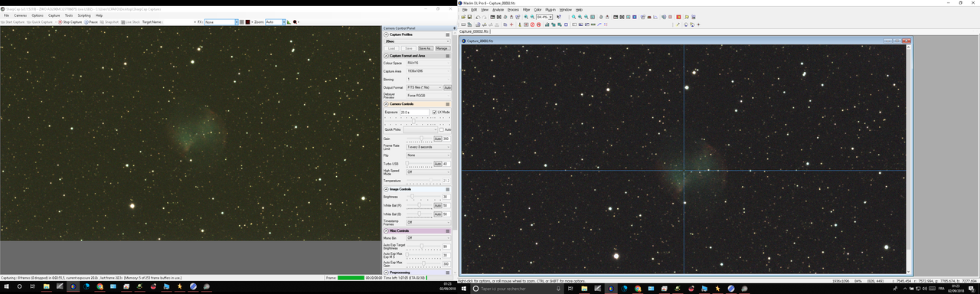The width and height of the screenshot is (980, 294).
Task: Collapse Misc Controls section
Action: 386,230
